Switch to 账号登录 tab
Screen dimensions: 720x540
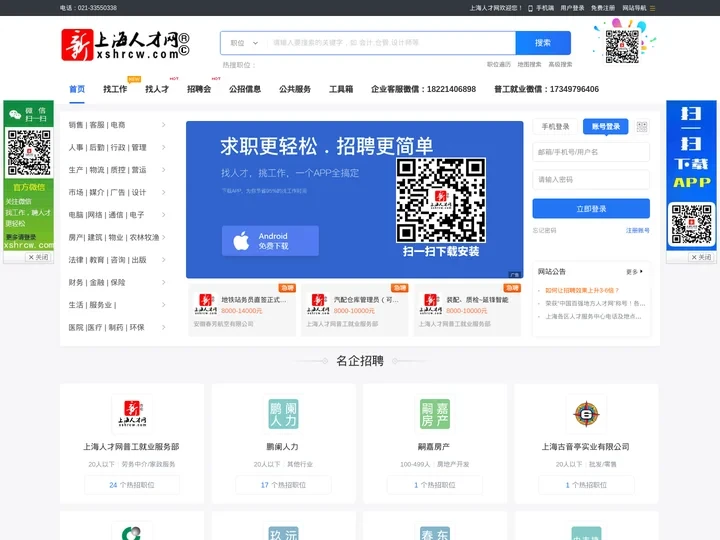606,126
